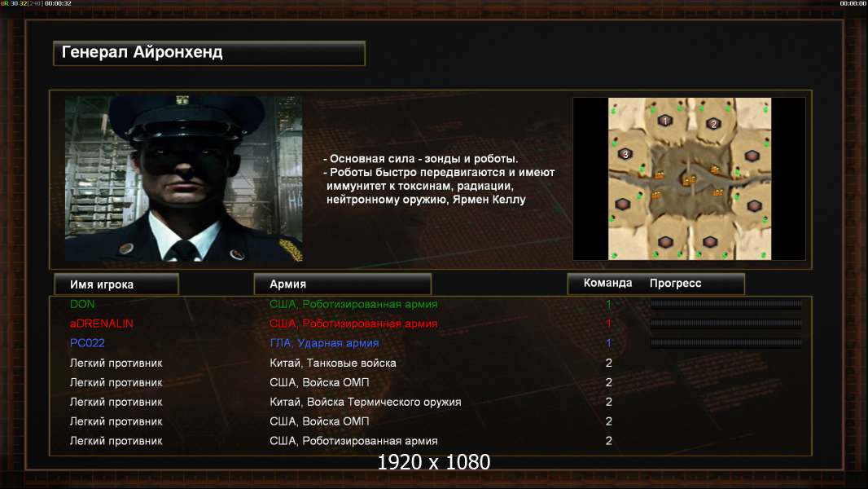Click start position hexagon 2 on minimap

pyautogui.click(x=713, y=124)
